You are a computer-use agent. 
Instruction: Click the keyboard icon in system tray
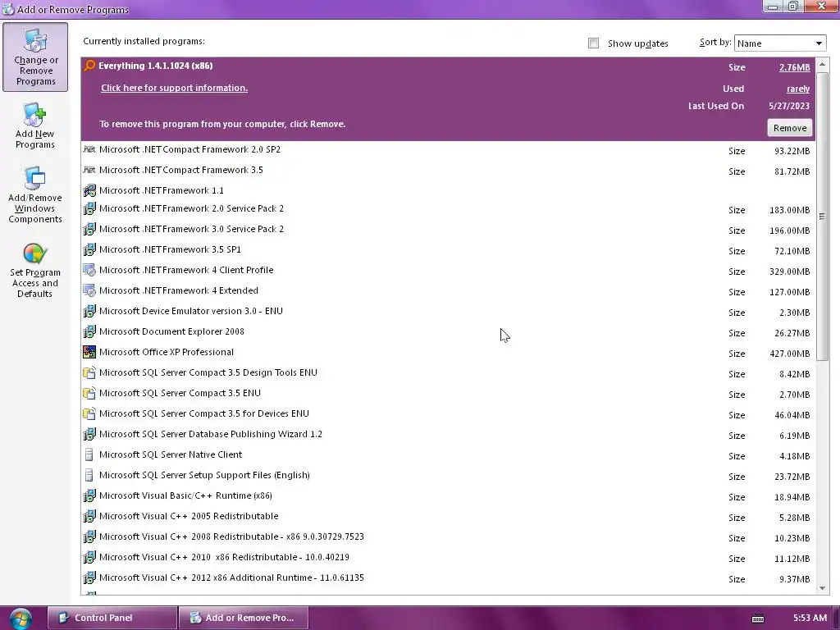point(757,619)
